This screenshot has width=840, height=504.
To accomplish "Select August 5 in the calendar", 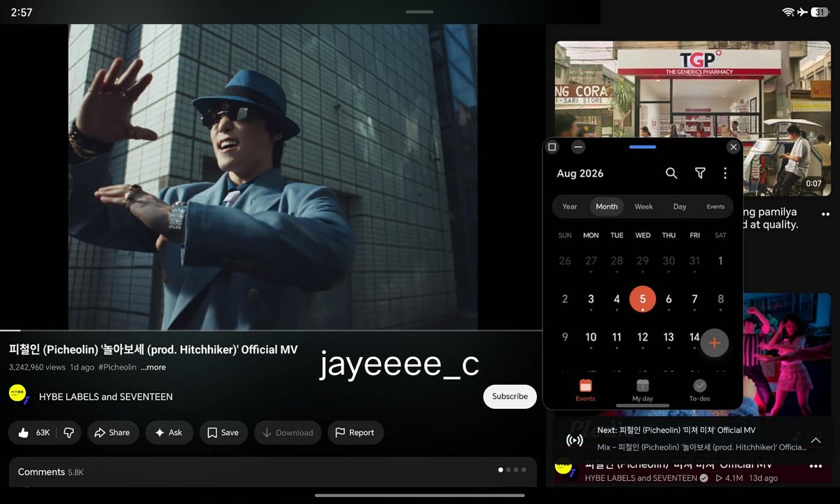I will click(643, 299).
